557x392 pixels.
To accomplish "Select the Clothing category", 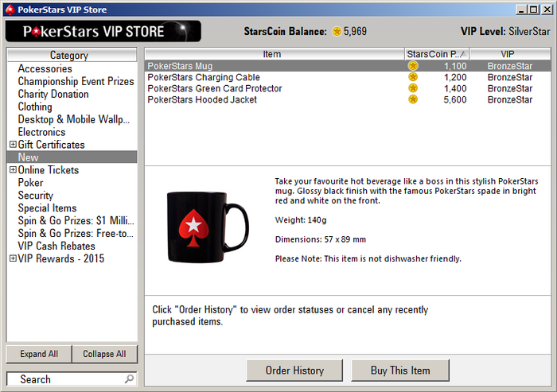I will coord(35,107).
